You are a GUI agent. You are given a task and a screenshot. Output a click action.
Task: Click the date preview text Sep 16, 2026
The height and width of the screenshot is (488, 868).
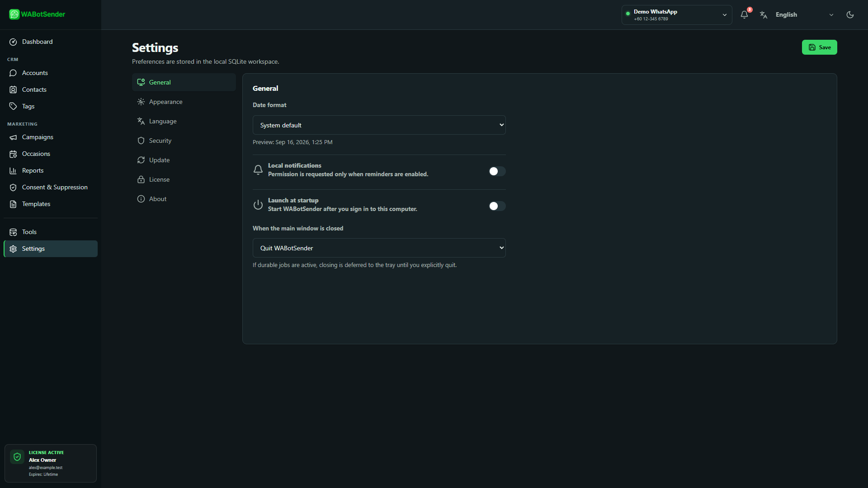(292, 142)
